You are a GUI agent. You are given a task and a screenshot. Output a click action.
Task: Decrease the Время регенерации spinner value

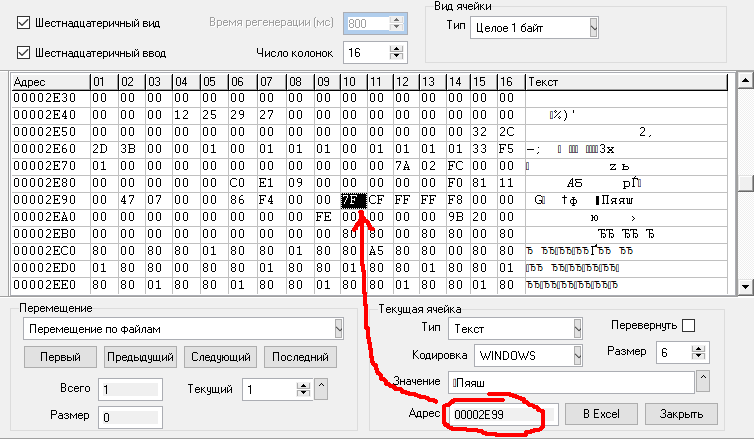(396, 27)
